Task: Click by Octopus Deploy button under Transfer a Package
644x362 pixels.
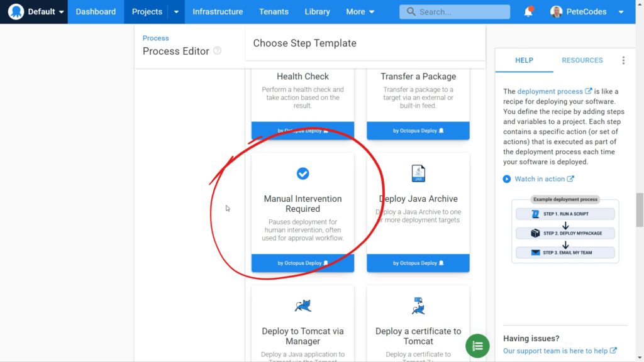Action: coord(418,131)
